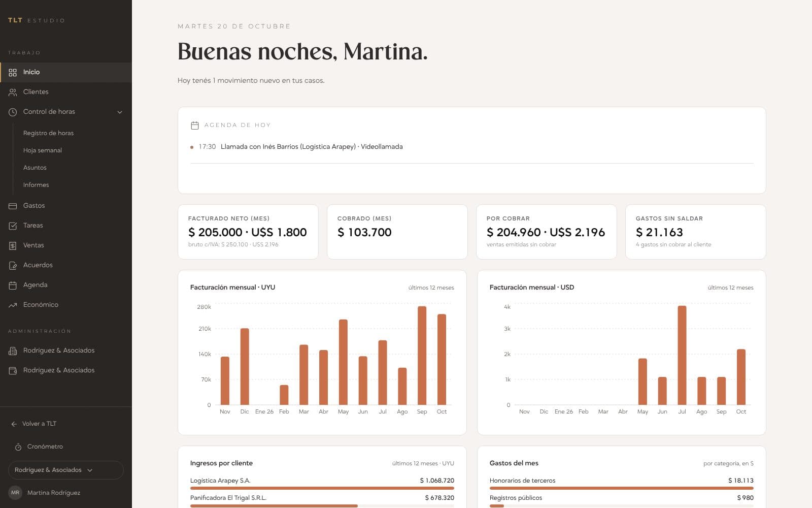The height and width of the screenshot is (508, 812).
Task: Click the Jul bar in USD chart
Action: click(x=682, y=355)
